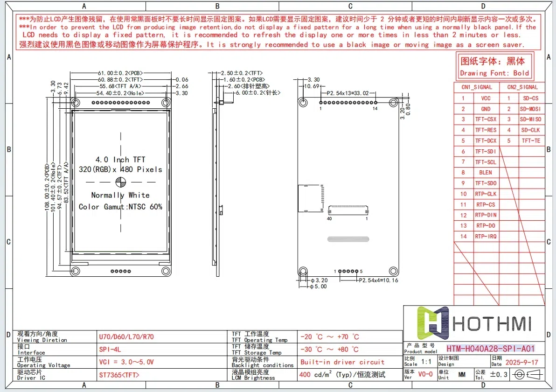
Task: Expand row 14 RTP-IRQ in signal table
Action: pyautogui.click(x=485, y=237)
